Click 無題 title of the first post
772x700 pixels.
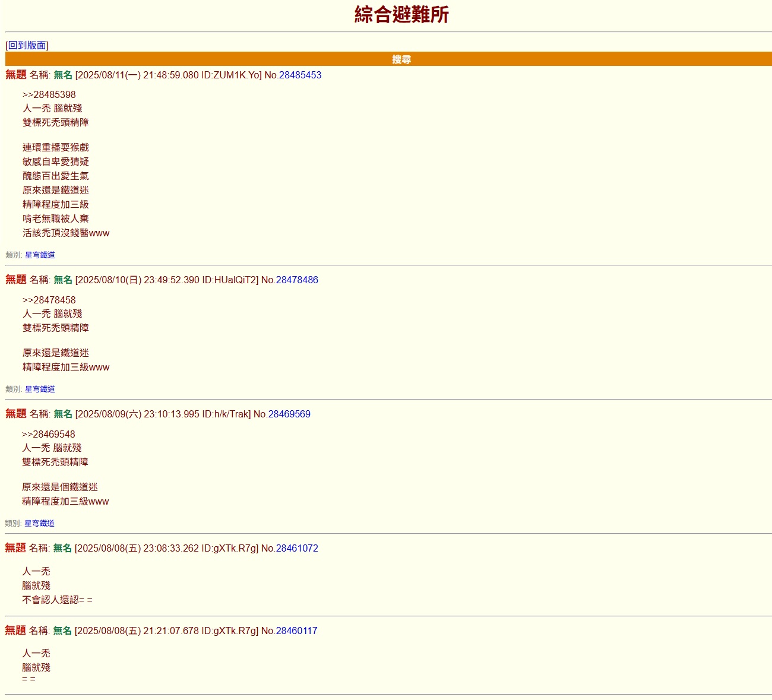click(16, 74)
